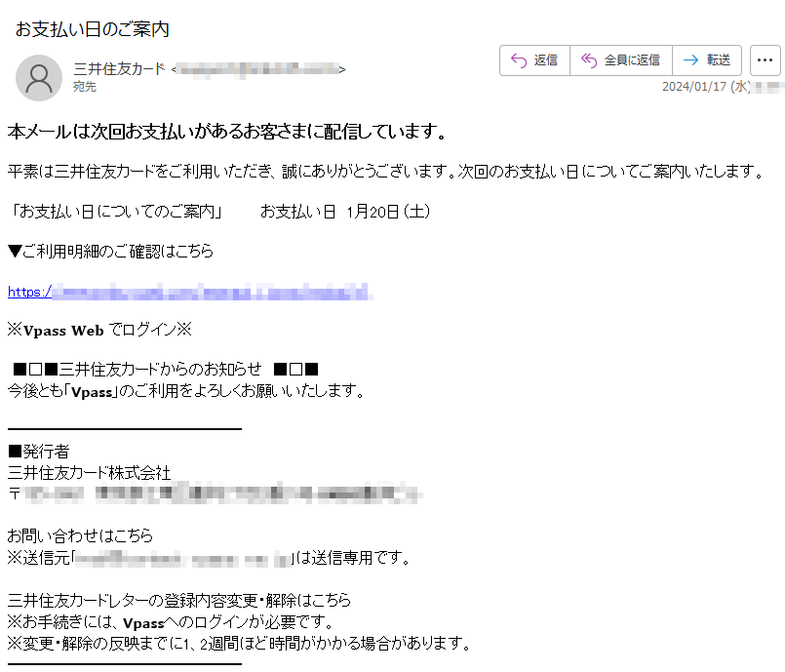Click the date 2024/01/17 (水)
The height and width of the screenshot is (672, 785).
pyautogui.click(x=706, y=87)
